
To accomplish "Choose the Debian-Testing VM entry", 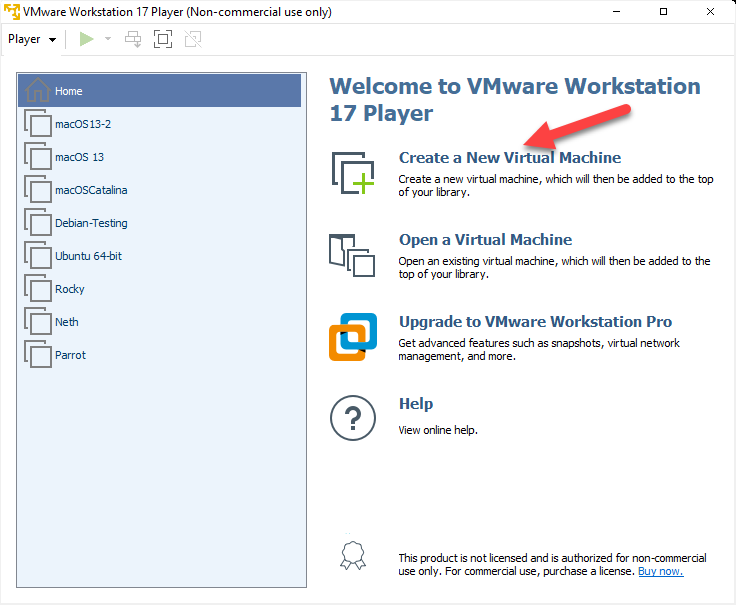I will 91,223.
